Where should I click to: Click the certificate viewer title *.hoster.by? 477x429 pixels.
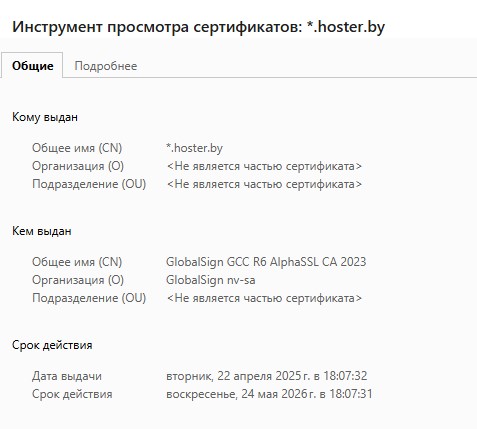pos(198,27)
